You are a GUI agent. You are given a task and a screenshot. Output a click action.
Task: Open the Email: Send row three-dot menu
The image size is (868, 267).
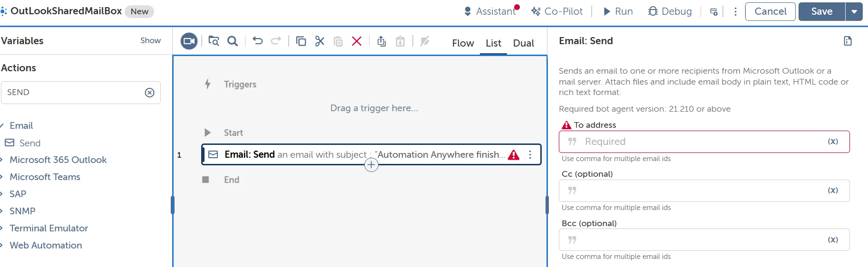tap(530, 155)
